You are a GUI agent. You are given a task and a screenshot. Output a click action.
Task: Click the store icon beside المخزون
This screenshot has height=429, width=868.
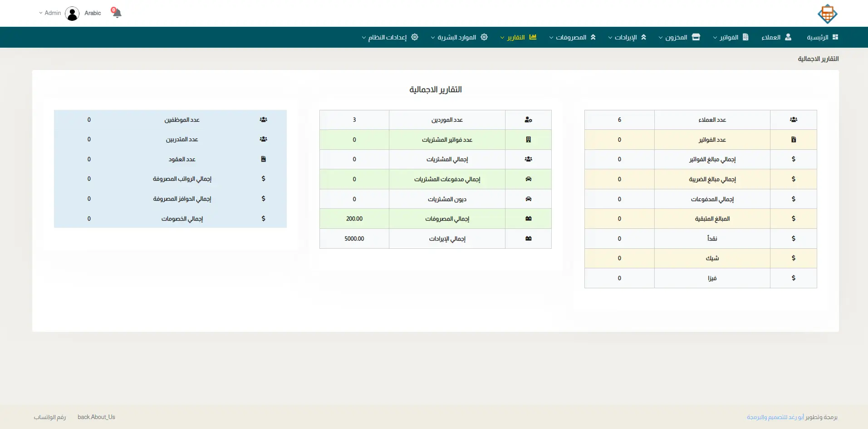pos(696,37)
